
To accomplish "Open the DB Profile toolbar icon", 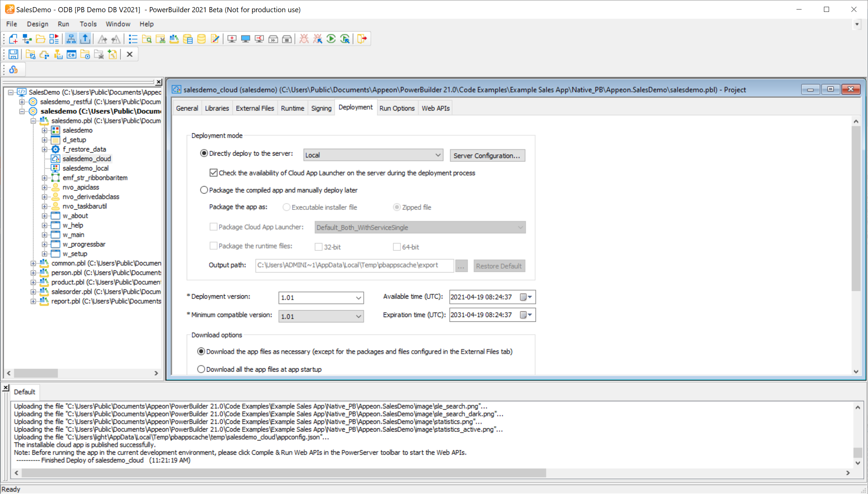I will click(187, 39).
